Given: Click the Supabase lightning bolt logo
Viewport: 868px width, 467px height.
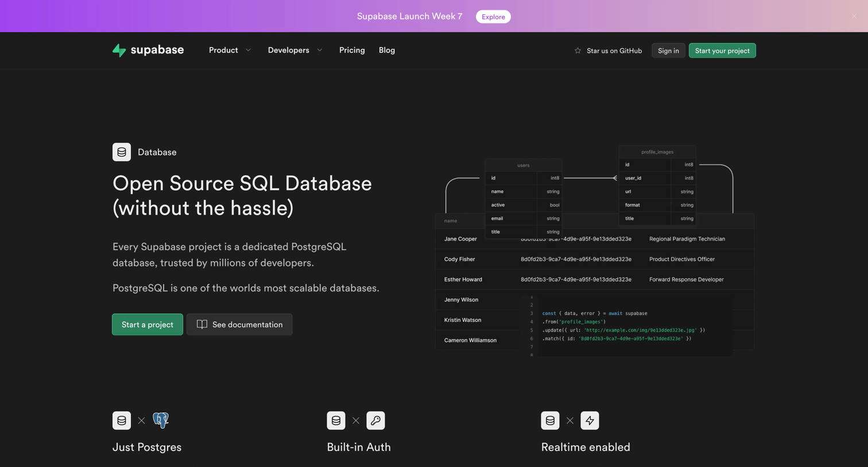Looking at the screenshot, I should click(x=119, y=50).
